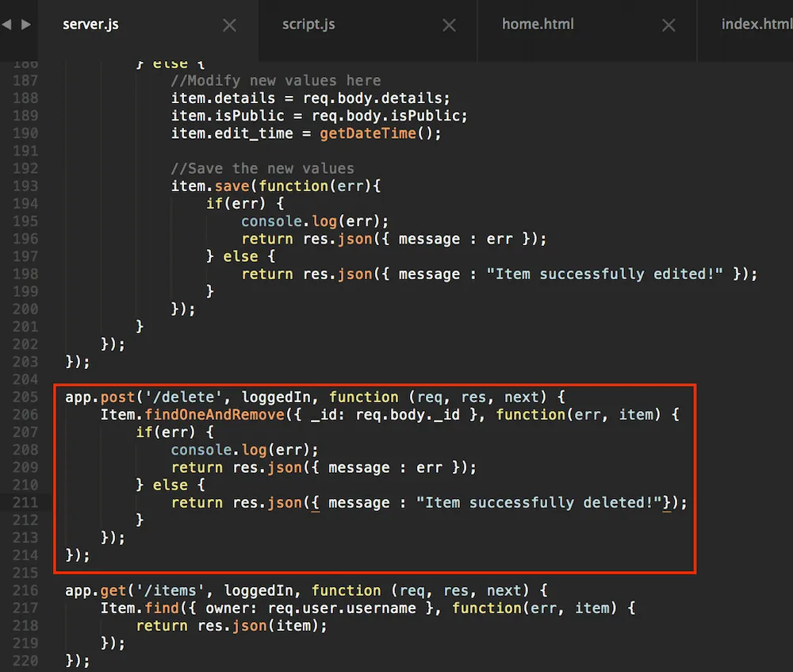The height and width of the screenshot is (672, 793).
Task: Click '/delete' route string
Action: coord(183,397)
